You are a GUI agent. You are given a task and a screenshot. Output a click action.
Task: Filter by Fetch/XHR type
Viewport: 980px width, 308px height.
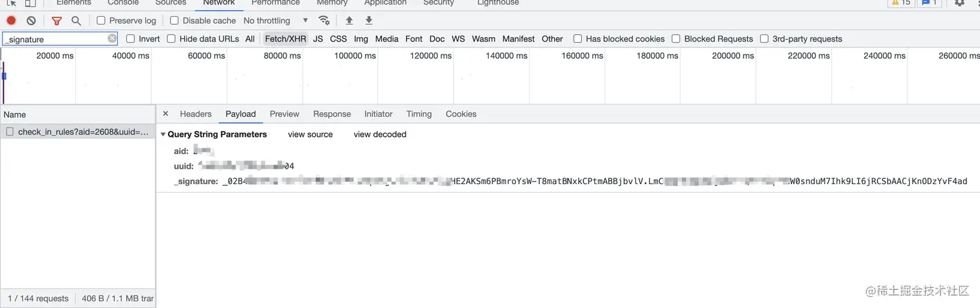point(285,39)
